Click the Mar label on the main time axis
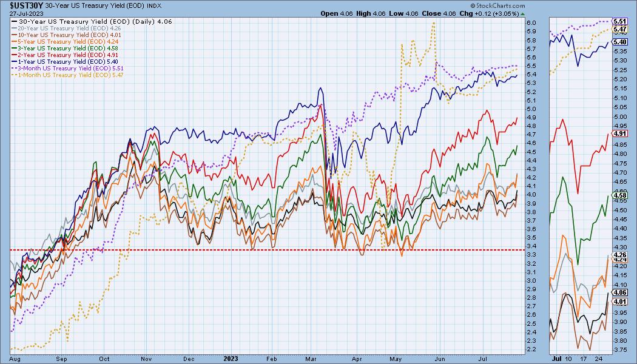Image resolution: width=637 pixels, height=364 pixels. (x=311, y=359)
